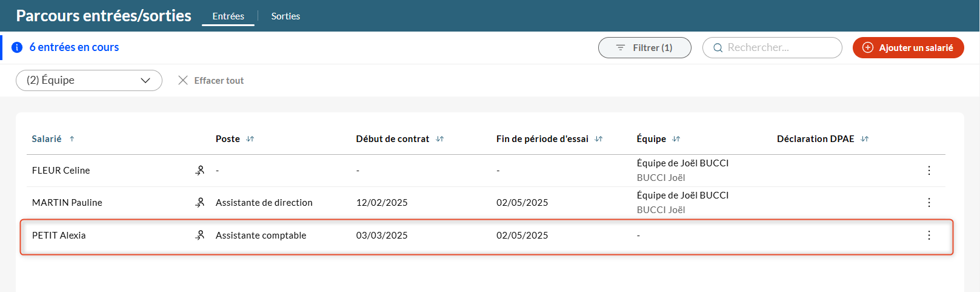Viewport: 980px width, 292px height.
Task: Click the blue info icon beside entries count
Action: click(17, 47)
